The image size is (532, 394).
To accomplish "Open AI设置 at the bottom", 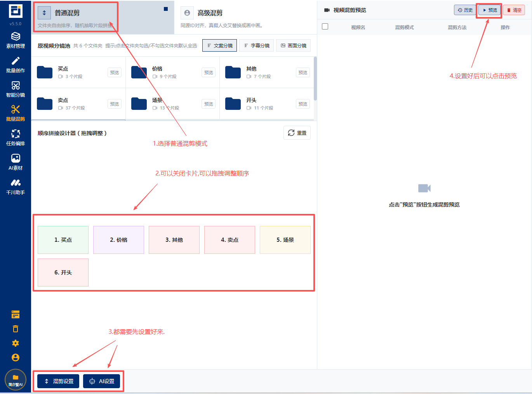I will [102, 381].
